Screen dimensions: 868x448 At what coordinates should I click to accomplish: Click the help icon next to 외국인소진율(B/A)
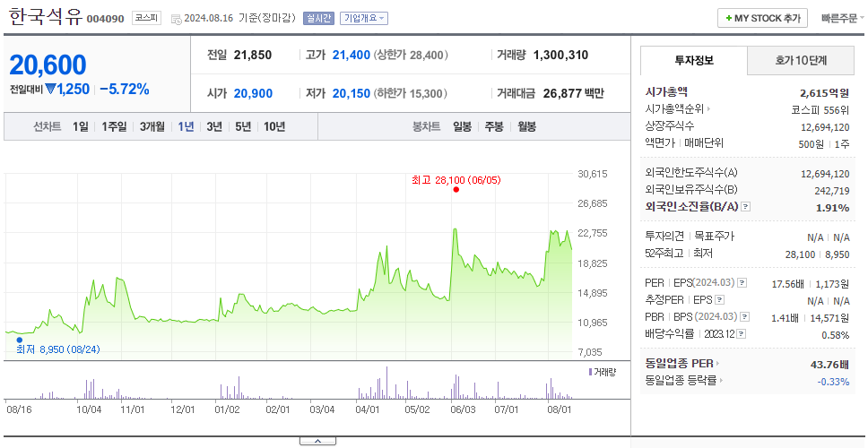click(746, 207)
